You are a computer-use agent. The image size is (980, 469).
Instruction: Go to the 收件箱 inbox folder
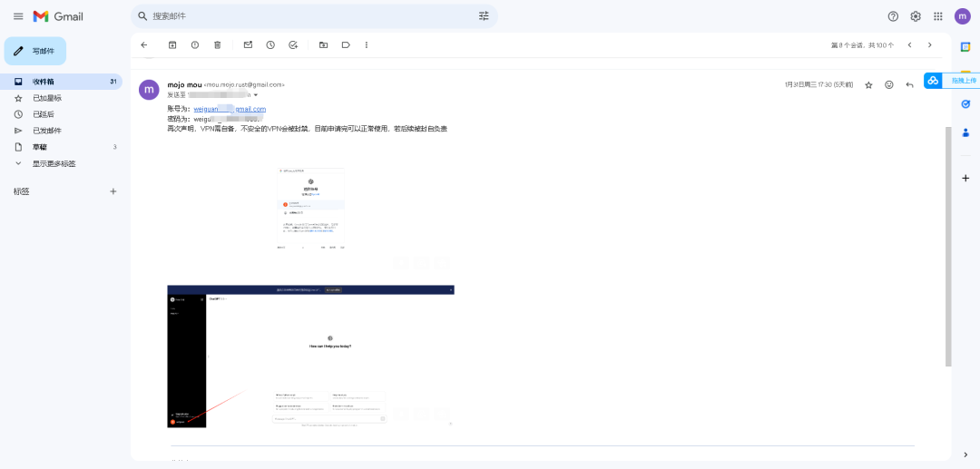62,82
